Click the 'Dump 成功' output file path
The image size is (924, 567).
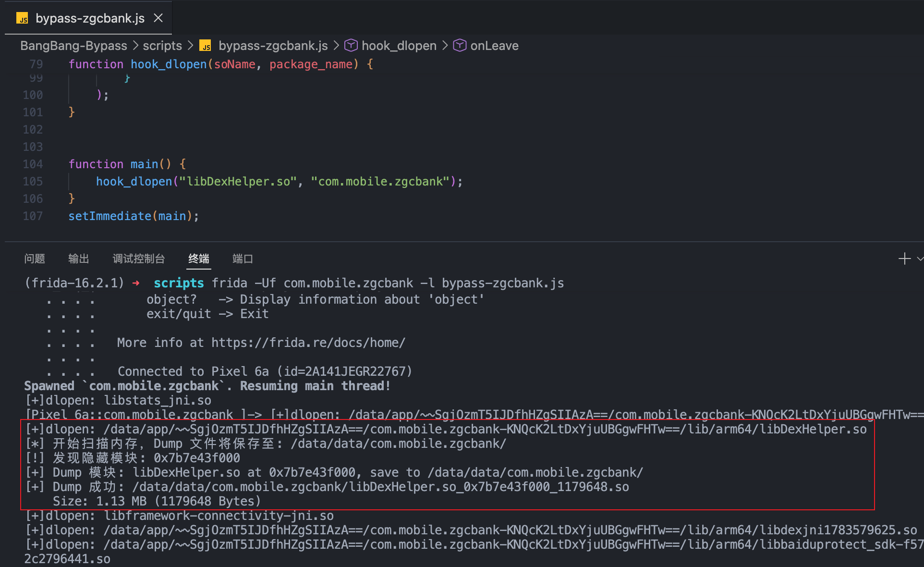click(381, 487)
